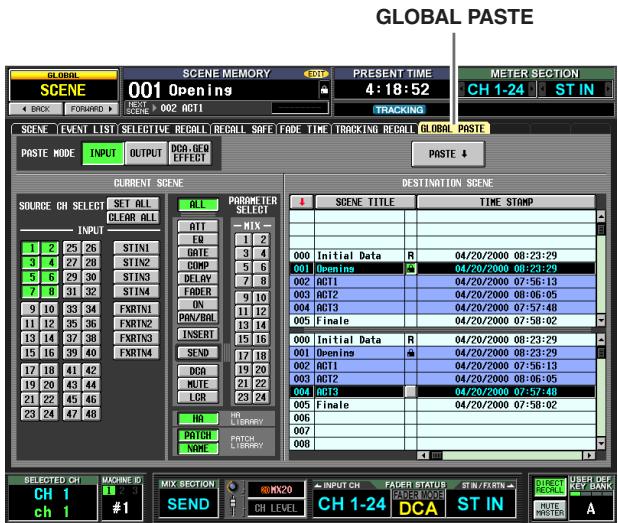Open the FADE TIME tab
The width and height of the screenshot is (618, 523).
coord(304,129)
